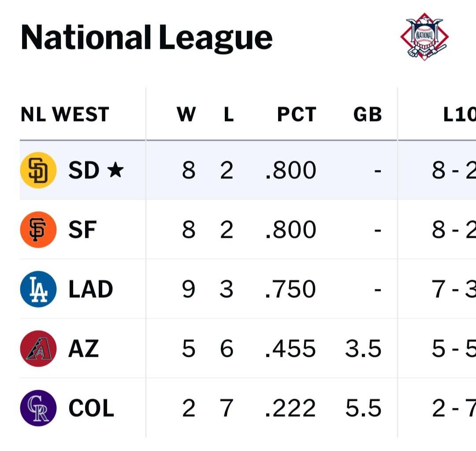Select the COL team name
The width and height of the screenshot is (476, 451).
[x=91, y=408]
